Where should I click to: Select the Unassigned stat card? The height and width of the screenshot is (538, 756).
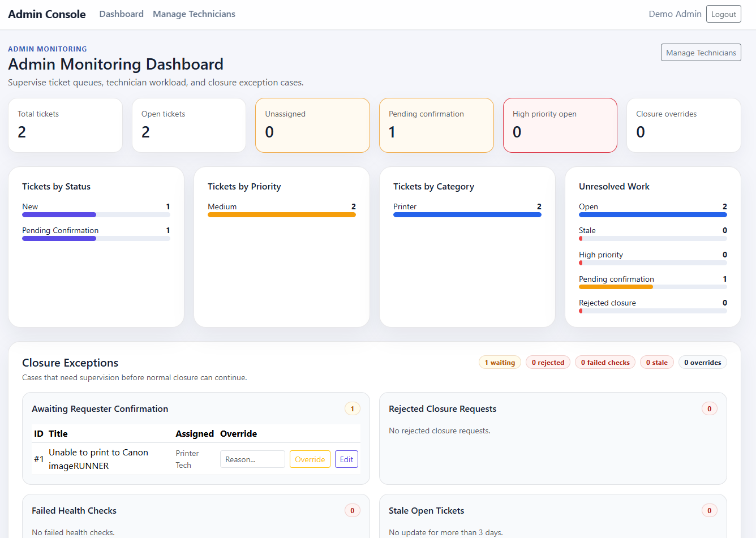(313, 126)
